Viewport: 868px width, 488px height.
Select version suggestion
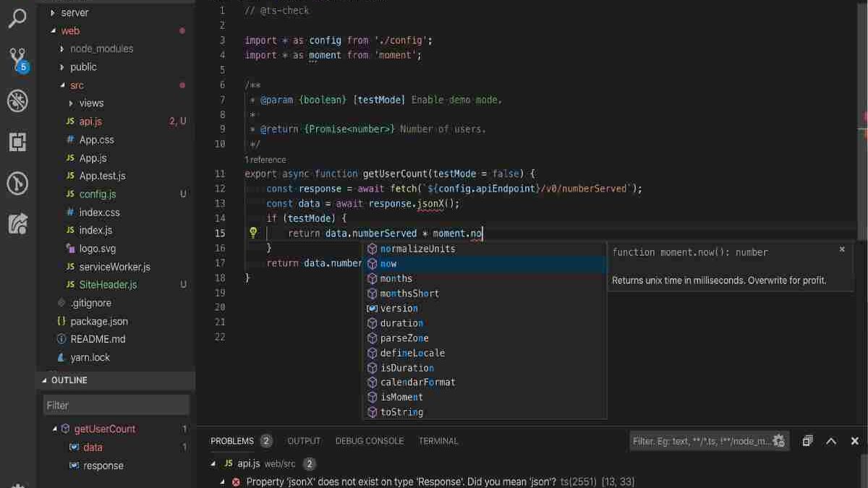click(484, 308)
